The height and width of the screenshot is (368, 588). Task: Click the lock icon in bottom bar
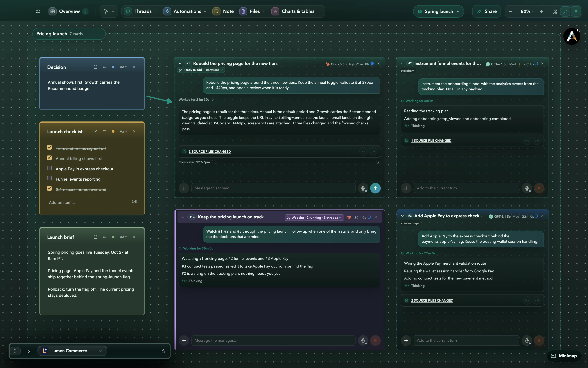coord(163,351)
